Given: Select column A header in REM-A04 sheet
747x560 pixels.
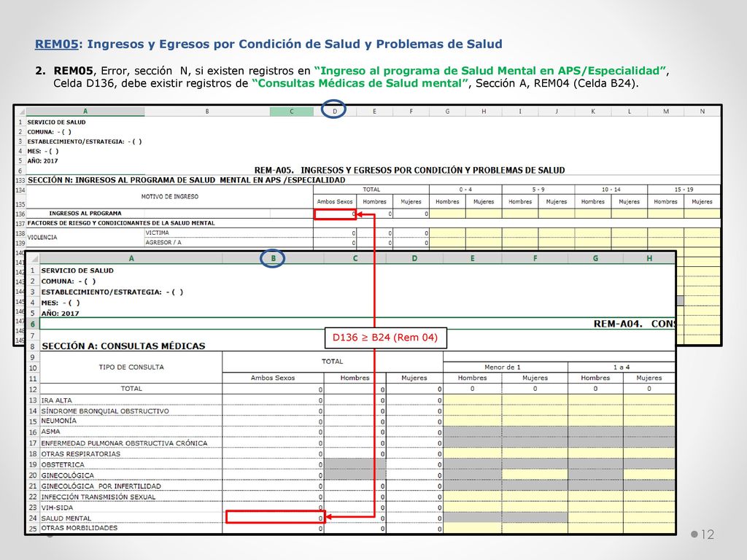Looking at the screenshot, I should click(131, 259).
